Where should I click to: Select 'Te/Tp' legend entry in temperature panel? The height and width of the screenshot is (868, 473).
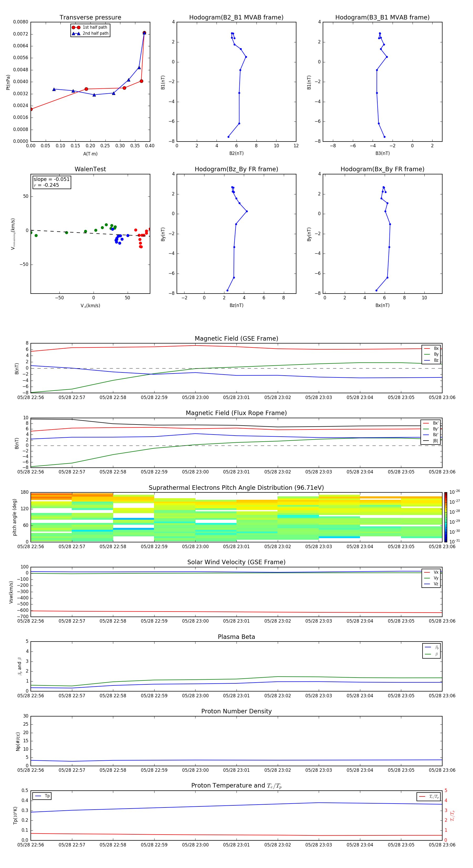429,796
